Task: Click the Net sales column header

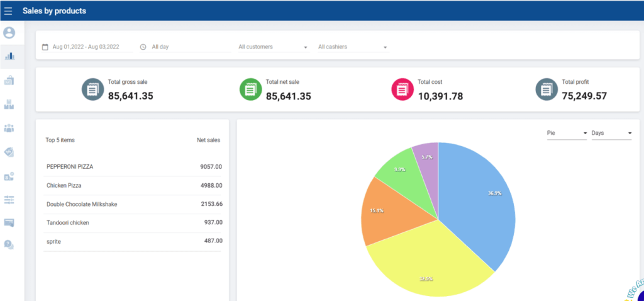Action: pyautogui.click(x=208, y=140)
